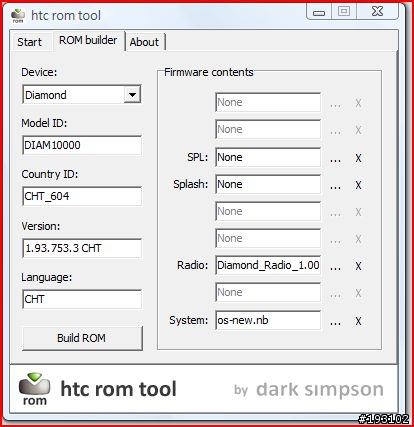Minimize the htc rom tool window
The image size is (414, 427).
tap(319, 12)
